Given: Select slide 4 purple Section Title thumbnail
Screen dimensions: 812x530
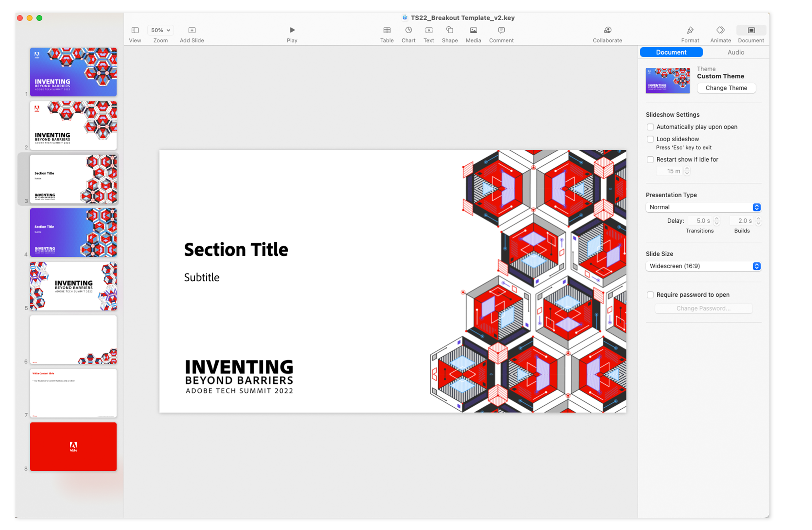Looking at the screenshot, I should pos(73,233).
